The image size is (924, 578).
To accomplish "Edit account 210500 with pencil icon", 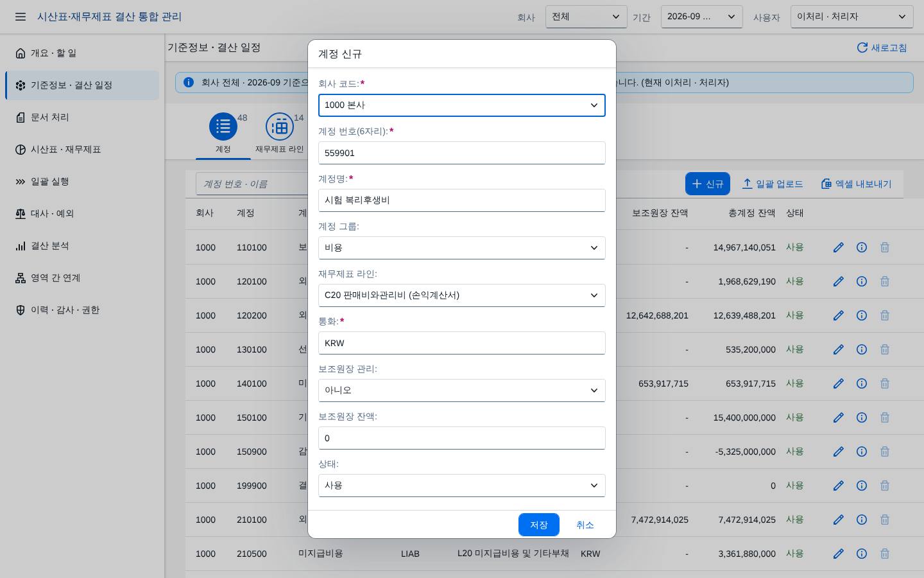I will click(x=838, y=554).
